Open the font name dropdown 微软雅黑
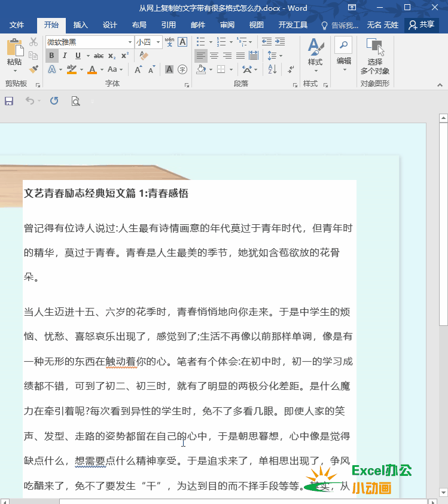Image resolution: width=448 pixels, height=504 pixels. [130, 42]
